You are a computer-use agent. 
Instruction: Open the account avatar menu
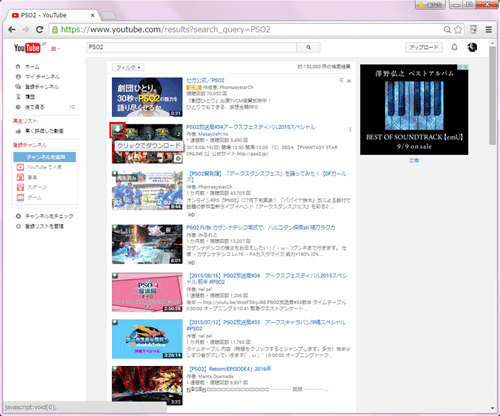472,47
